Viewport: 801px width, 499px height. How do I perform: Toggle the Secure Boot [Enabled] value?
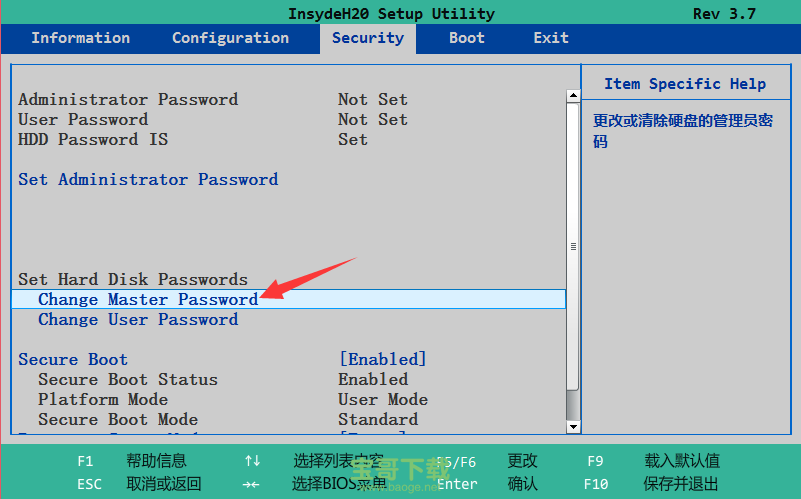coord(382,359)
